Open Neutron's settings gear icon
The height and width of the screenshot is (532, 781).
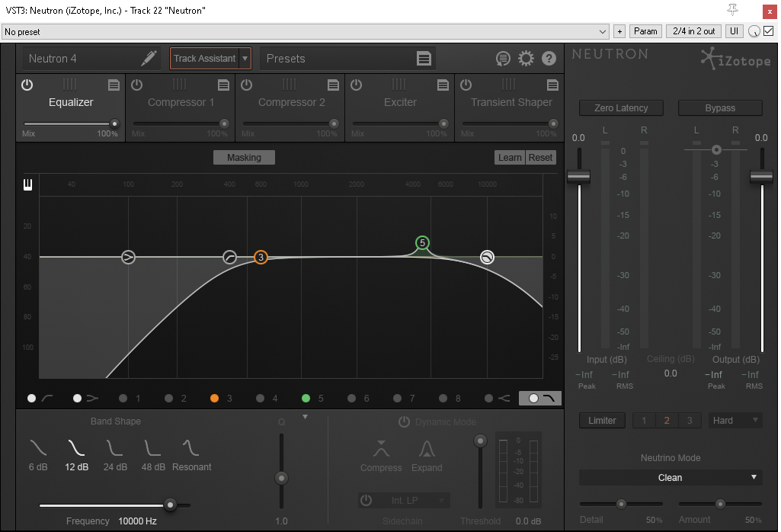tap(526, 58)
